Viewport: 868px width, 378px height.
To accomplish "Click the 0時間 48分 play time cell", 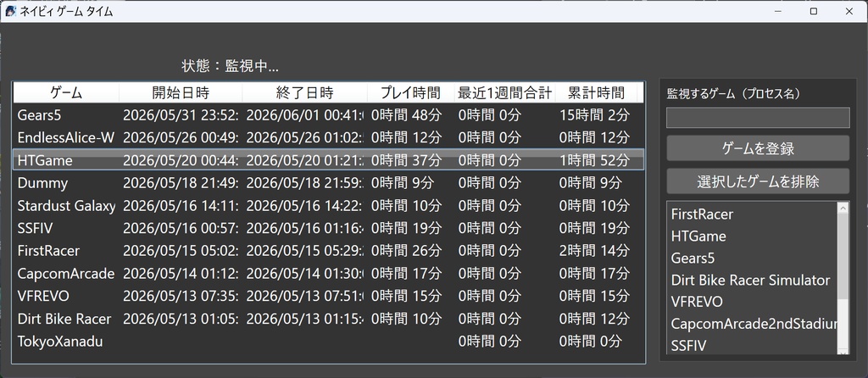I will coord(406,115).
